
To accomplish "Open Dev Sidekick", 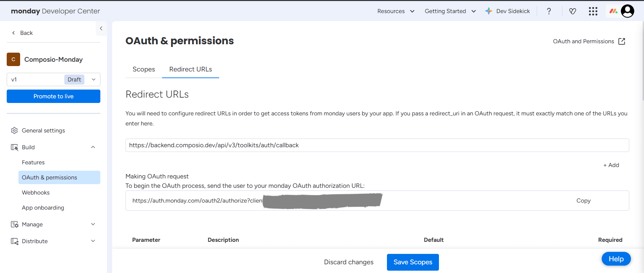I will click(x=513, y=11).
